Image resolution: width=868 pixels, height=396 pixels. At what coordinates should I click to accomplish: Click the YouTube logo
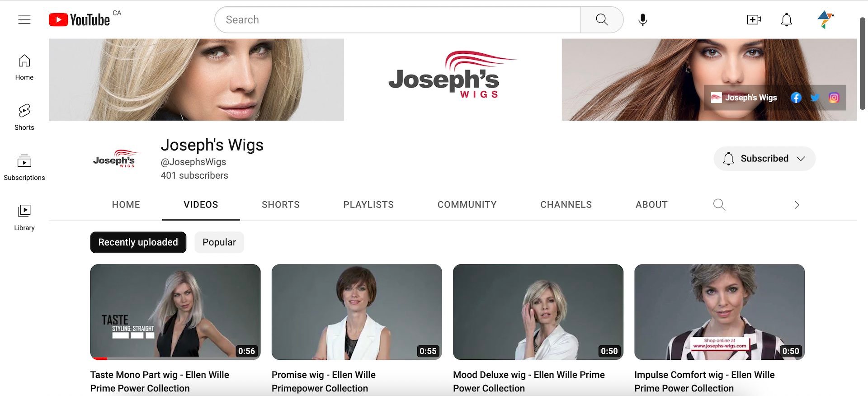tap(80, 19)
